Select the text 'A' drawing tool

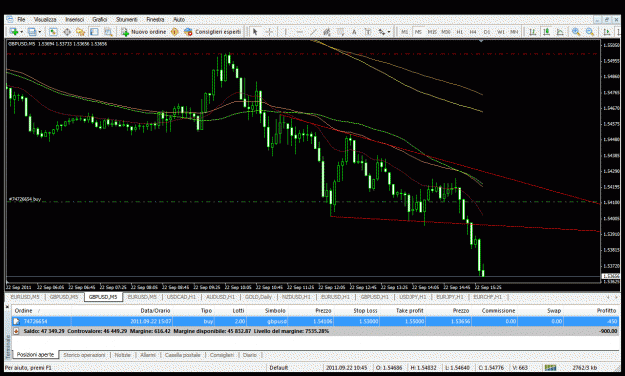(354, 31)
